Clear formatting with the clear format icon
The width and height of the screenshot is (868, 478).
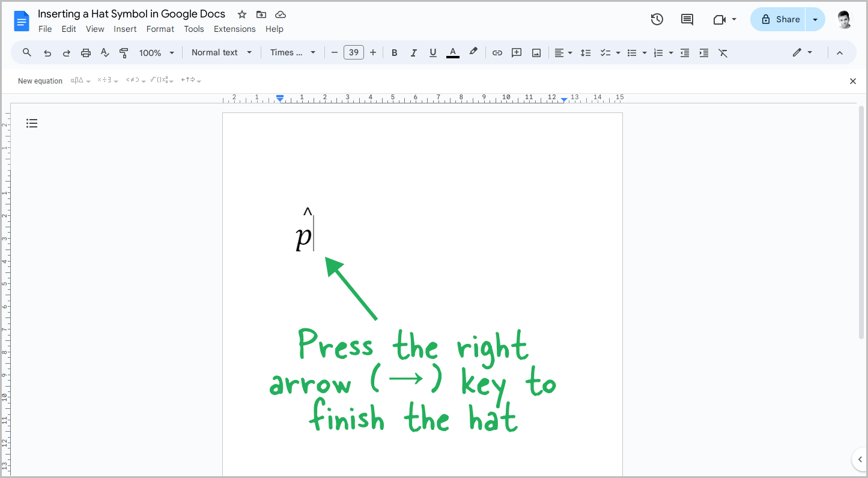(x=723, y=52)
